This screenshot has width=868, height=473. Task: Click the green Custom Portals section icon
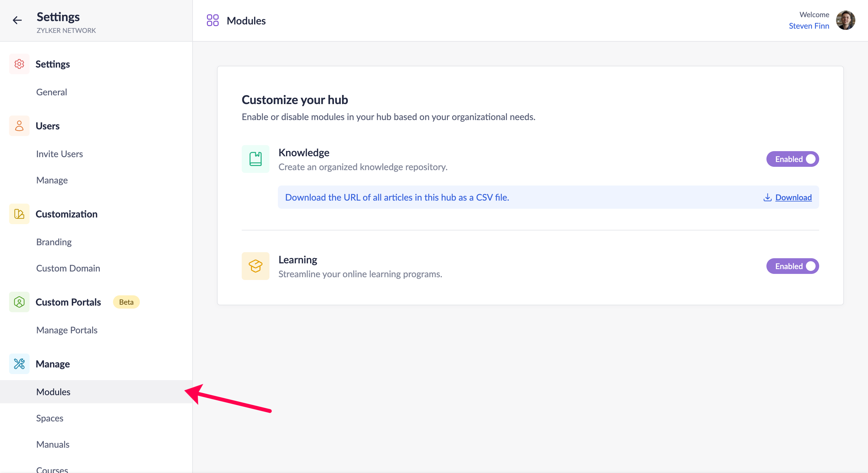click(x=19, y=302)
